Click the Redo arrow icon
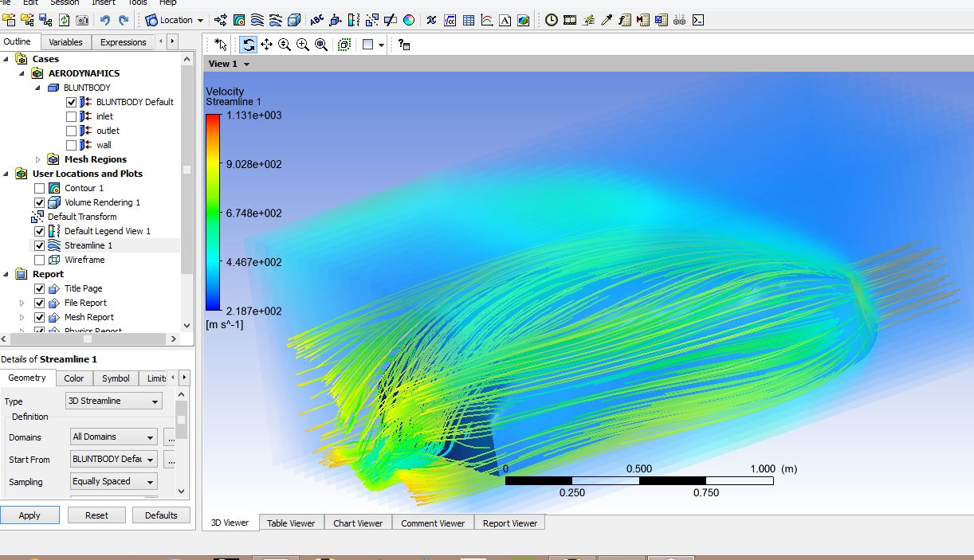Viewport: 974px width, 560px height. click(x=124, y=20)
